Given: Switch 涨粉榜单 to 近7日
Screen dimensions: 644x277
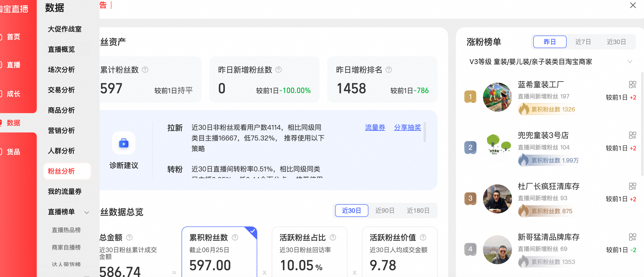Looking at the screenshot, I should tap(583, 42).
